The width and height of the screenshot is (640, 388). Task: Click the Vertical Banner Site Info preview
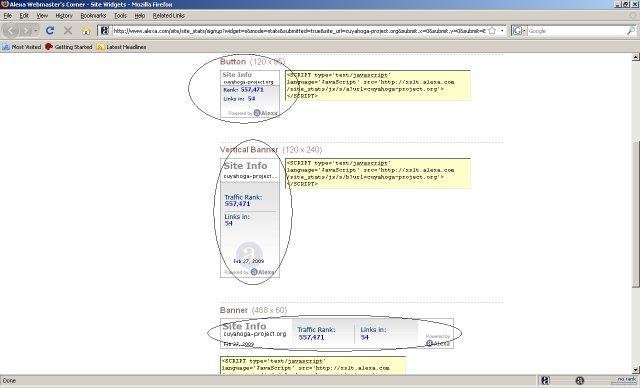(250, 218)
